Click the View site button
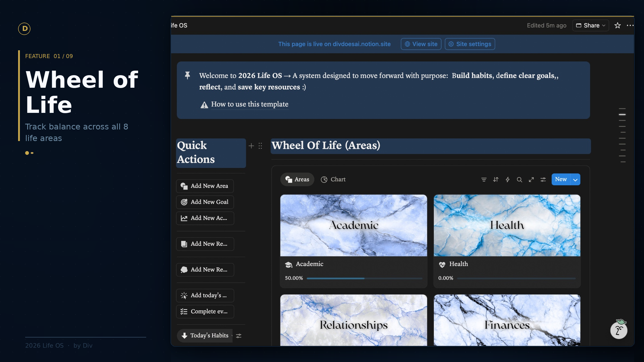644x362 pixels. [421, 44]
